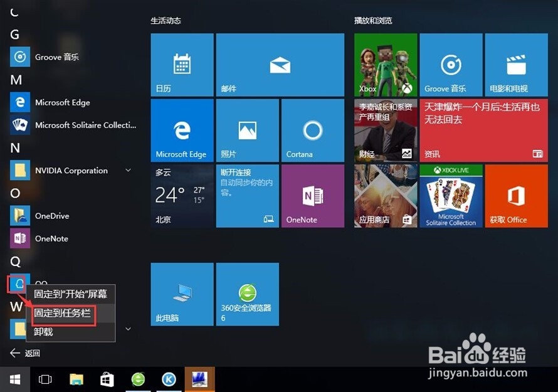Screen dimensions: 558x392
Task: Launch the OneNote purple tile
Action: [313, 196]
